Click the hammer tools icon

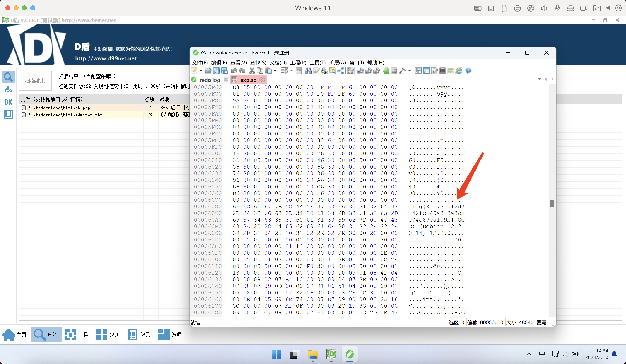pyautogui.click(x=402, y=71)
